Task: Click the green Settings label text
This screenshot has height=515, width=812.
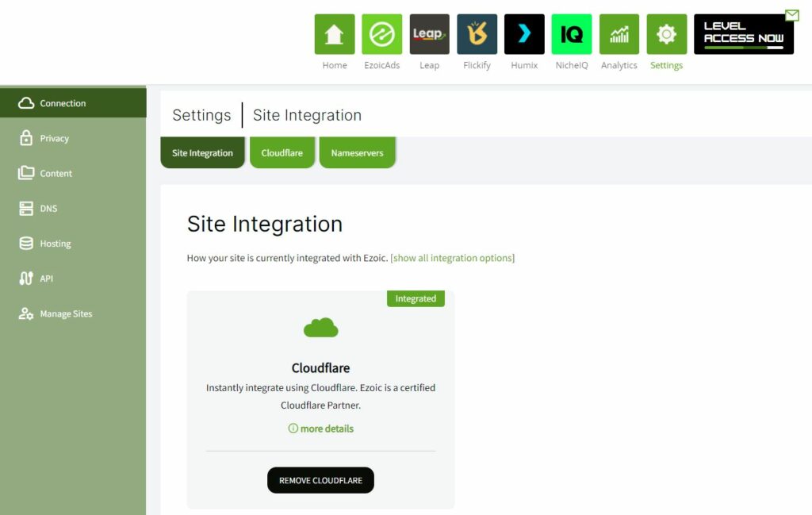Action: tap(666, 65)
